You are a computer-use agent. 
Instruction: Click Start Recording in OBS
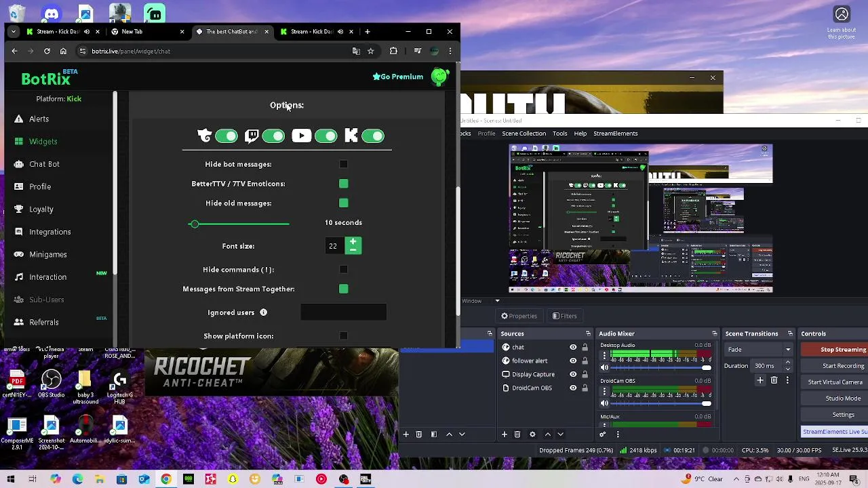pyautogui.click(x=834, y=366)
